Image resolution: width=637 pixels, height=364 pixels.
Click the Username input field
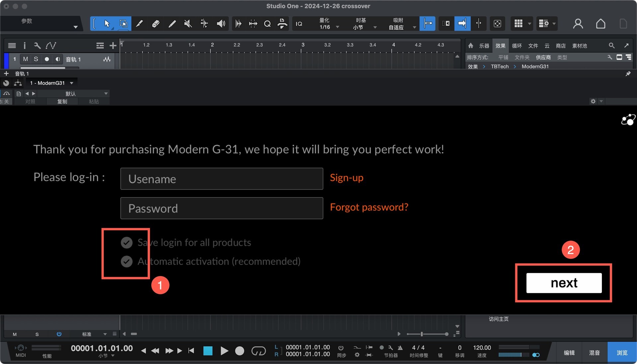click(222, 179)
